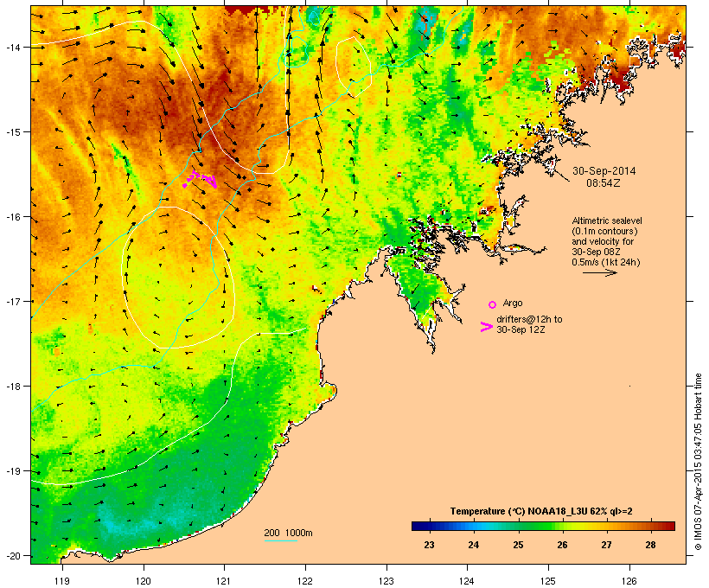Screen dimensions: 709x588
Task: Click the magenta drifters arrowhead legend symbol
Action: (486, 327)
